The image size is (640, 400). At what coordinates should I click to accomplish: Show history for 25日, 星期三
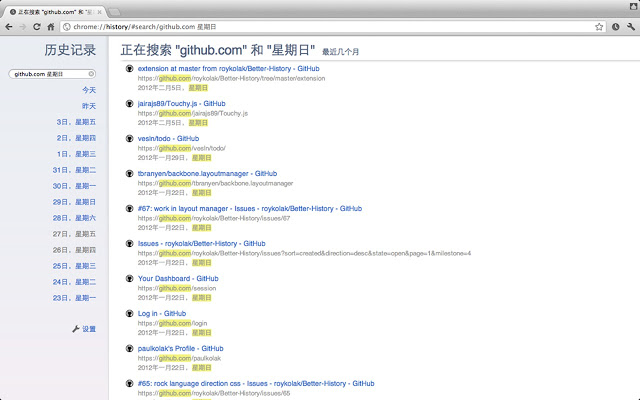[x=74, y=266]
